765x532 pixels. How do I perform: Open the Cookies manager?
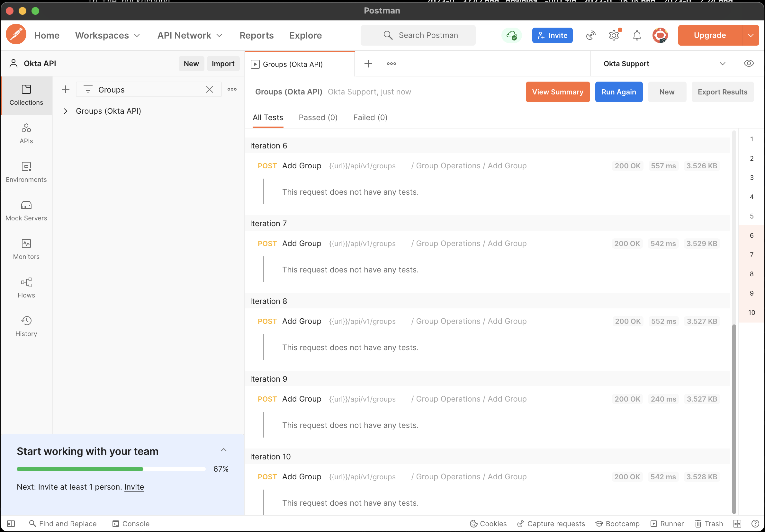(x=488, y=523)
